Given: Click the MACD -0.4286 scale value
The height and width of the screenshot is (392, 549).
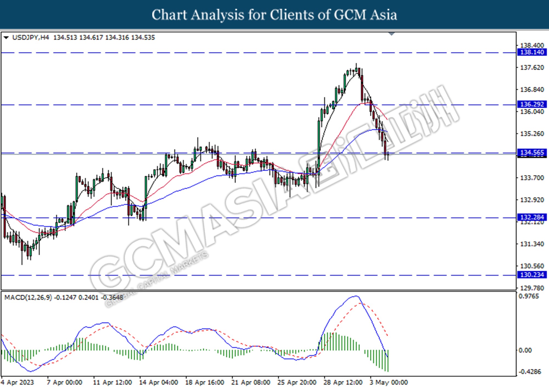Looking at the screenshot, I should click(530, 372).
